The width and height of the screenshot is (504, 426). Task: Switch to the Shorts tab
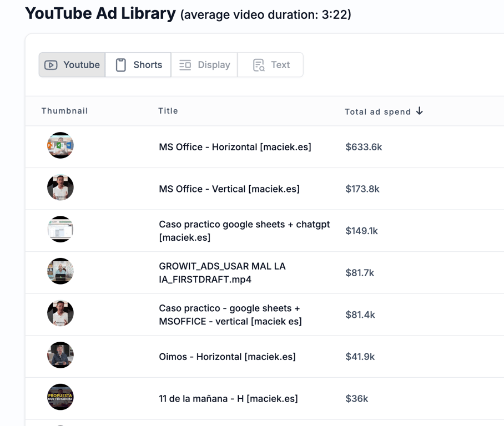(138, 65)
